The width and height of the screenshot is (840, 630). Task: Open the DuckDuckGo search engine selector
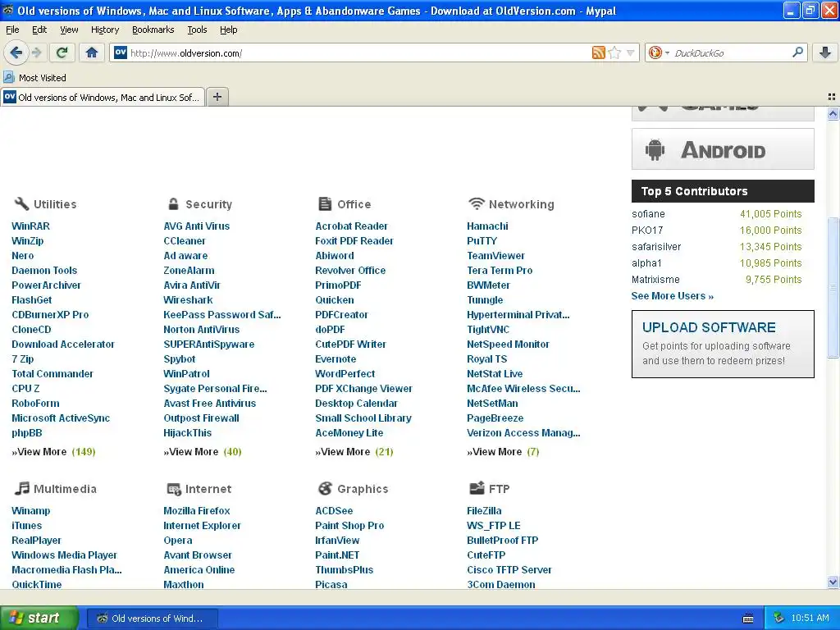659,52
